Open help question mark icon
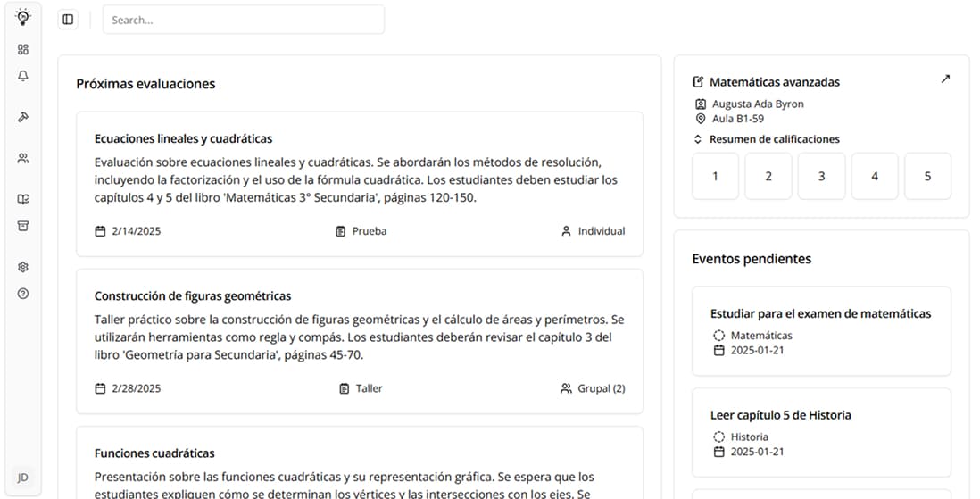980x499 pixels. tap(23, 294)
